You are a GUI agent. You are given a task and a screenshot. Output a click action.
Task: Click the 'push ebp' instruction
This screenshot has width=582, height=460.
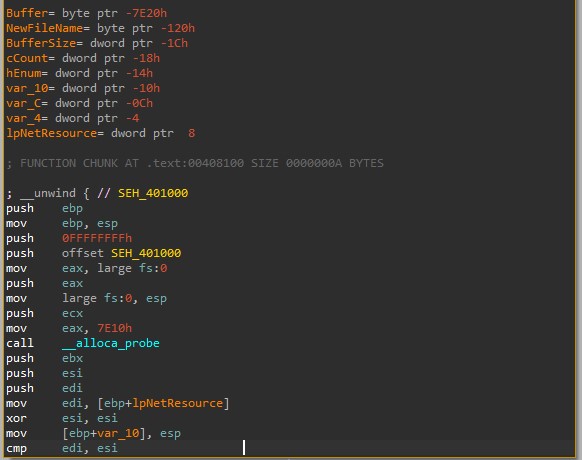44,208
